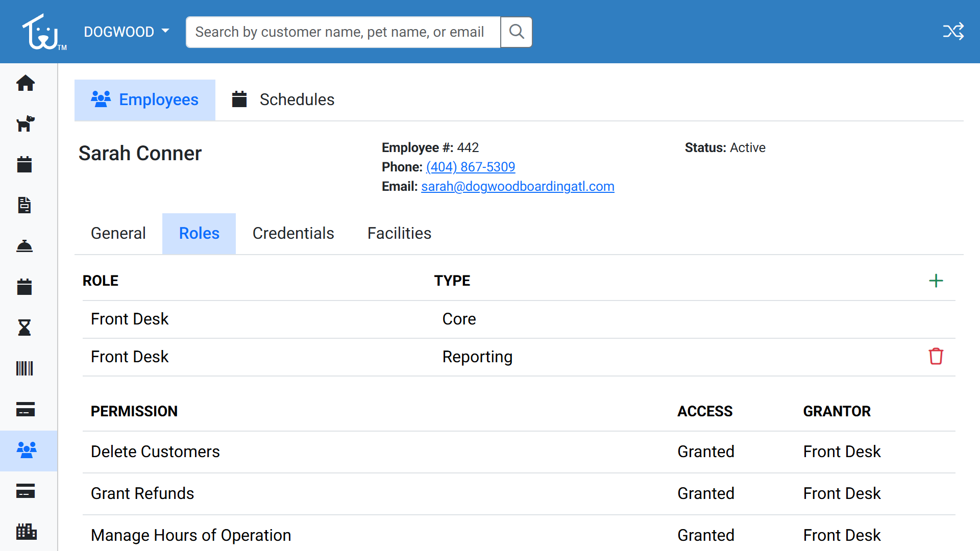Focus the customer search field

point(343,32)
